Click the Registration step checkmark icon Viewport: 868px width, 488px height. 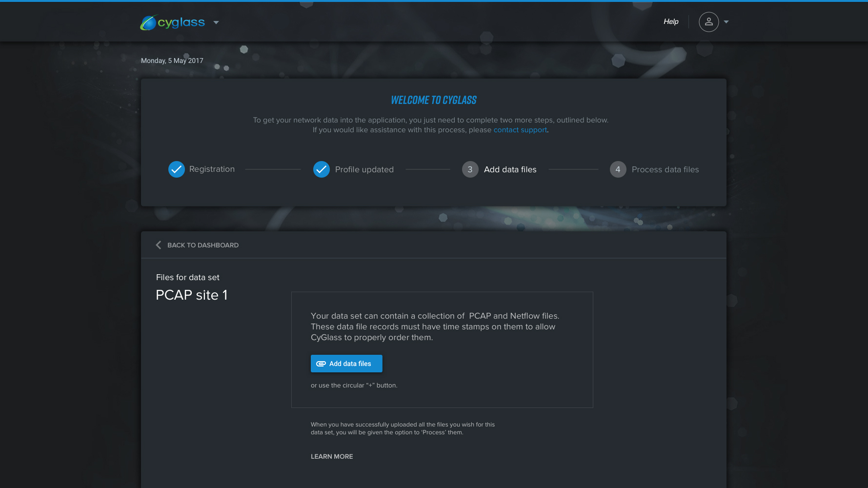(x=176, y=169)
